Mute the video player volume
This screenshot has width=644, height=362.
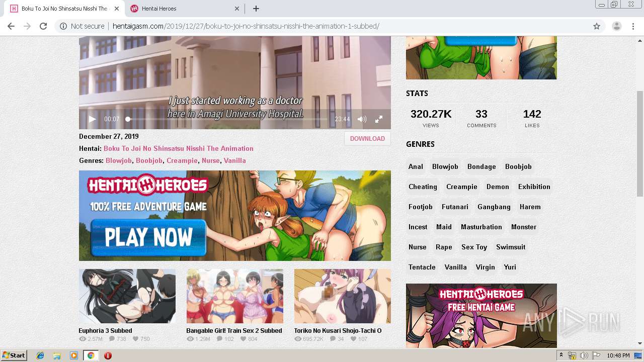[x=362, y=119]
